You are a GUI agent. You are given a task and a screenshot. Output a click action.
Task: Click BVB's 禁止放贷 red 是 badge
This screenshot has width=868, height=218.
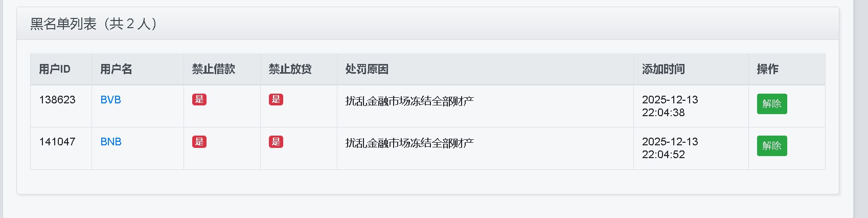(x=276, y=100)
